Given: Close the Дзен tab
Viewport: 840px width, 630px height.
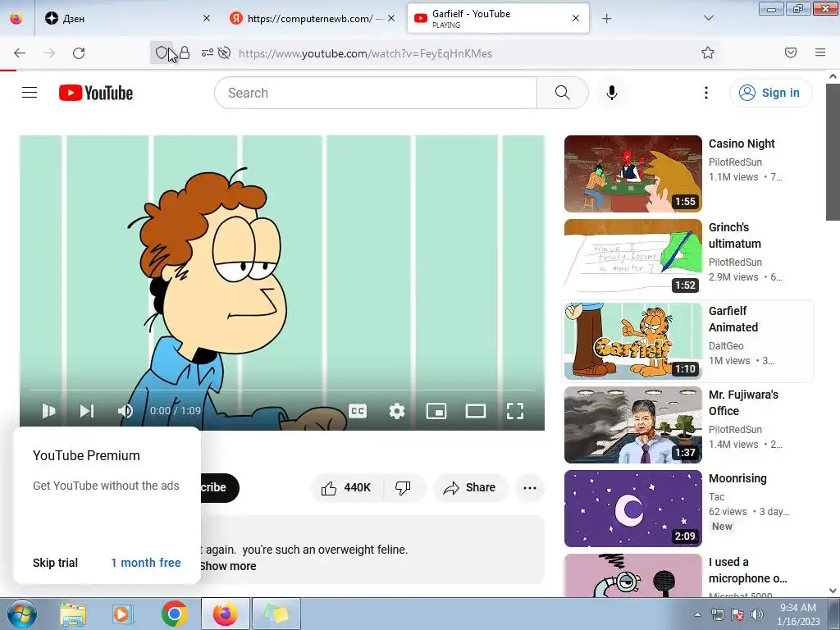Looking at the screenshot, I should click(x=207, y=18).
